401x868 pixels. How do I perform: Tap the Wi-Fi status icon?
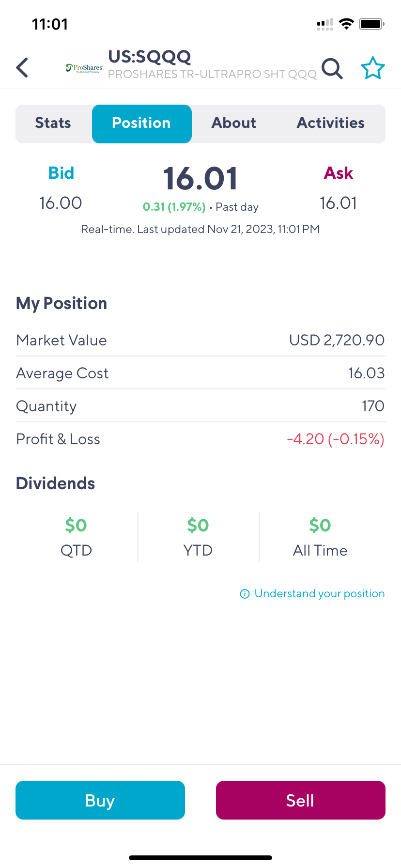[x=346, y=24]
